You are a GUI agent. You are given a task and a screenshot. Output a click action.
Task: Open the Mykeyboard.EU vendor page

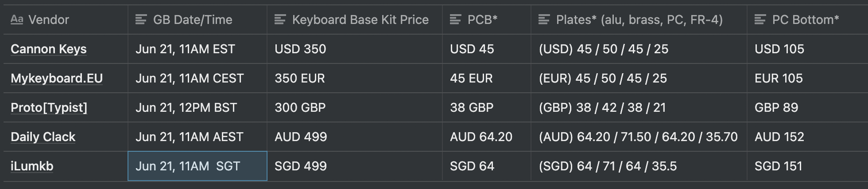tap(57, 78)
